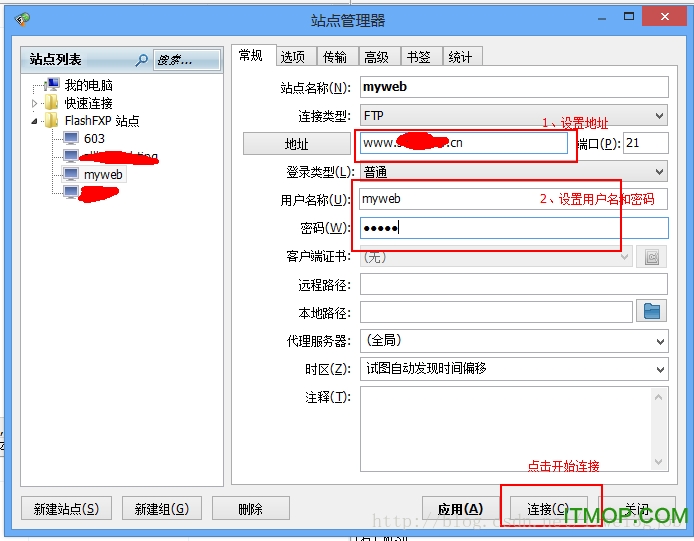Open the 代理服务器 dropdown
Image resolution: width=694 pixels, height=541 pixels.
click(x=659, y=341)
